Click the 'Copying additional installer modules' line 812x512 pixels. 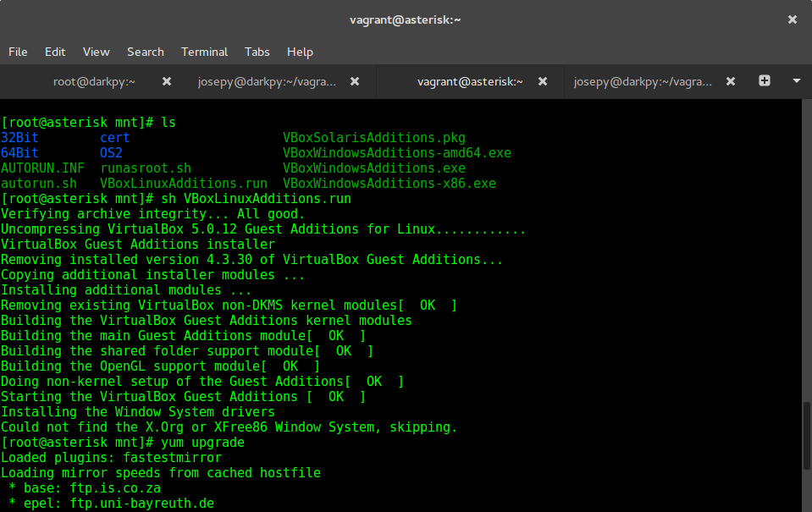click(153, 275)
